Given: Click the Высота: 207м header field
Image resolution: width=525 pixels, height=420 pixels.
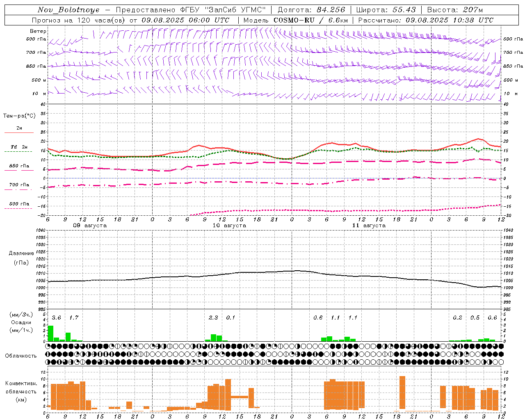Looking at the screenshot, I should pos(455,10).
